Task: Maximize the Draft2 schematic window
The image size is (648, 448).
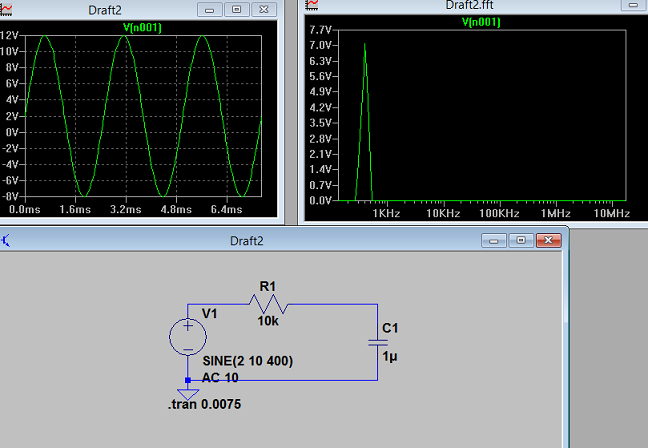Action: coord(521,241)
